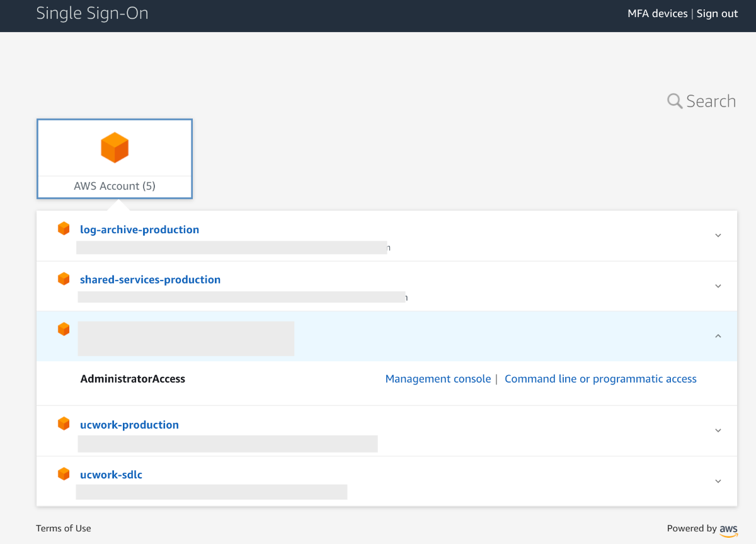
Task: Open Command line or programmatic access
Action: [x=600, y=379]
